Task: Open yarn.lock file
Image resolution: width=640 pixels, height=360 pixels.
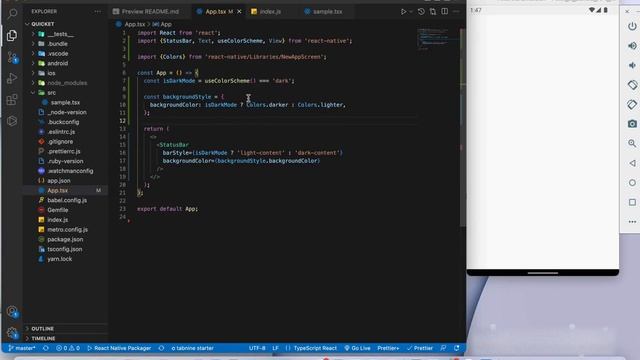Action: (60, 259)
